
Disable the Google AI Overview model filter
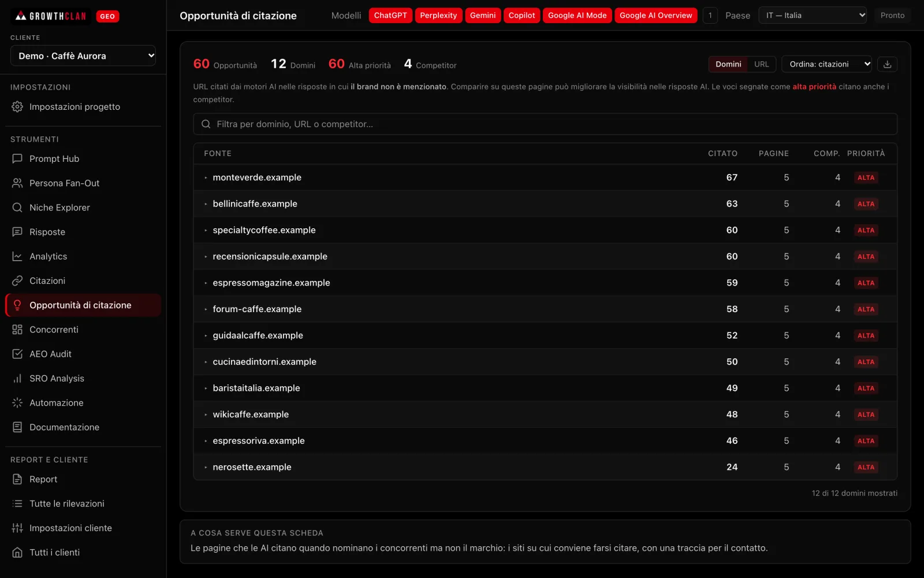655,16
